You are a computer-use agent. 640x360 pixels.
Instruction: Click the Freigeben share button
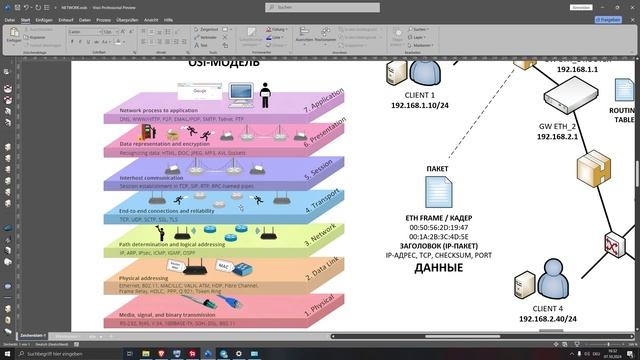coord(608,20)
